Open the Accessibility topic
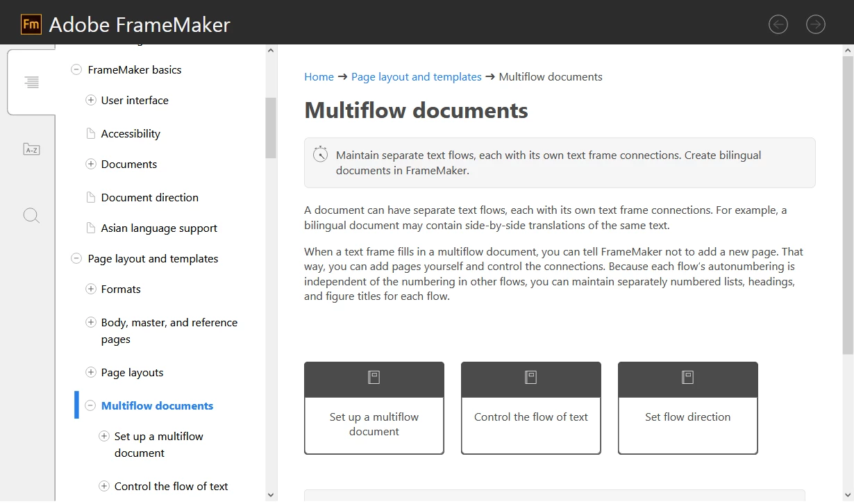 click(x=131, y=133)
